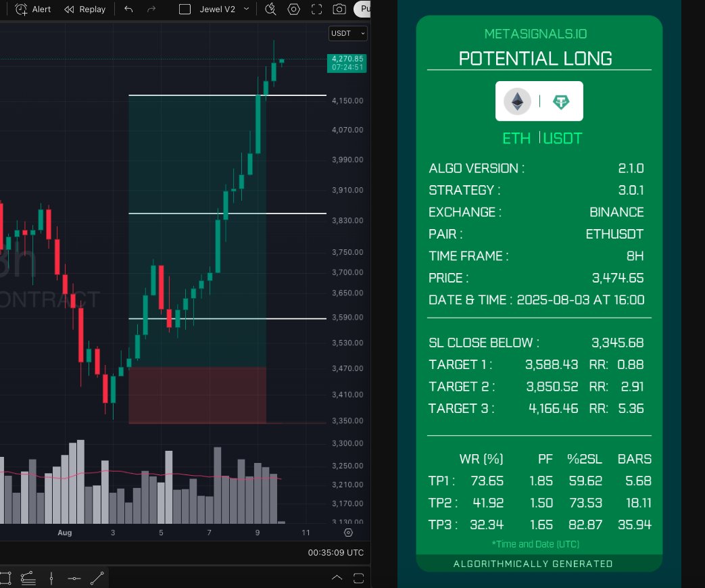Click the volume bars pane
705x588 pixels.
coord(142,483)
